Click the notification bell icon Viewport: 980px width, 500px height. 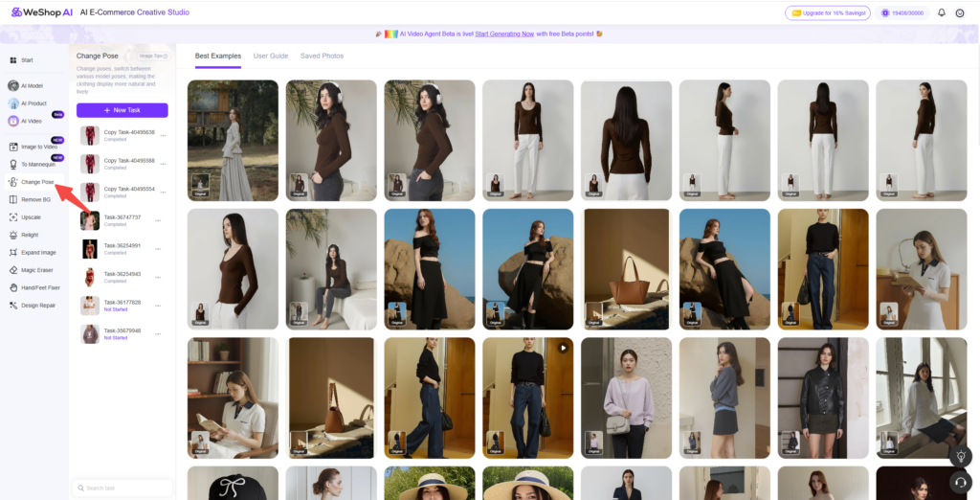pyautogui.click(x=941, y=12)
